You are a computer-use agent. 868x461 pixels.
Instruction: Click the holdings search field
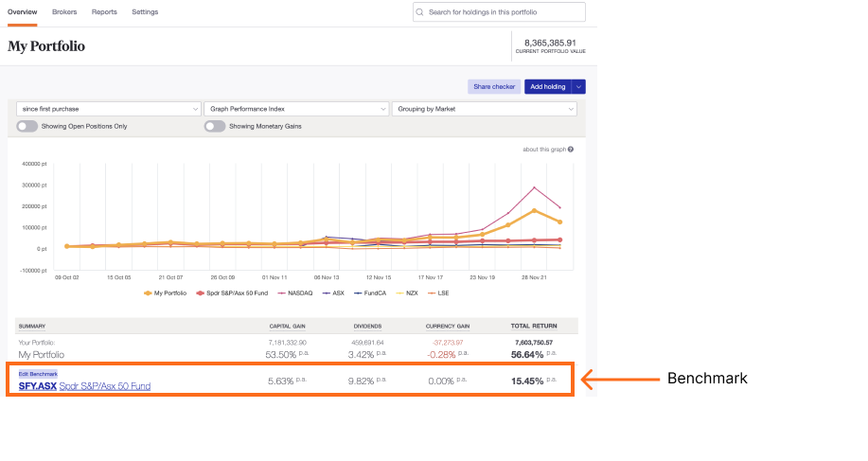pos(499,12)
